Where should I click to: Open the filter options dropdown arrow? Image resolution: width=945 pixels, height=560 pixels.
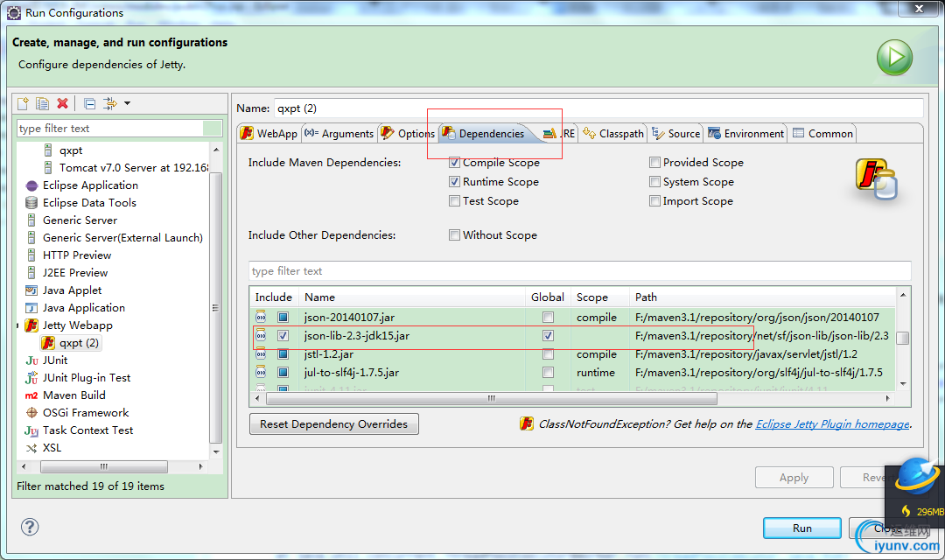(127, 103)
